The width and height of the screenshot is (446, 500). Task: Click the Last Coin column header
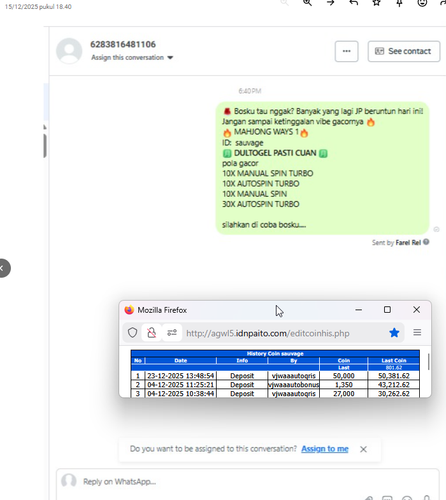[x=394, y=361]
